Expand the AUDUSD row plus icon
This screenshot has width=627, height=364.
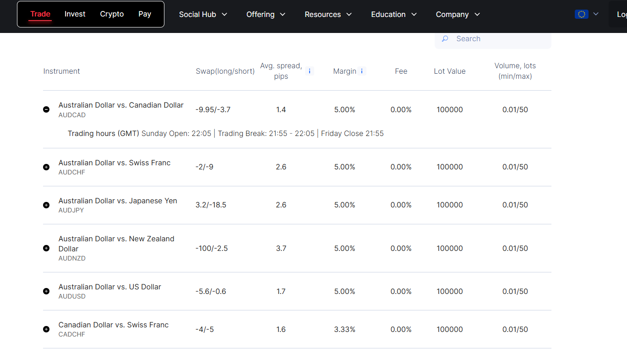(46, 291)
